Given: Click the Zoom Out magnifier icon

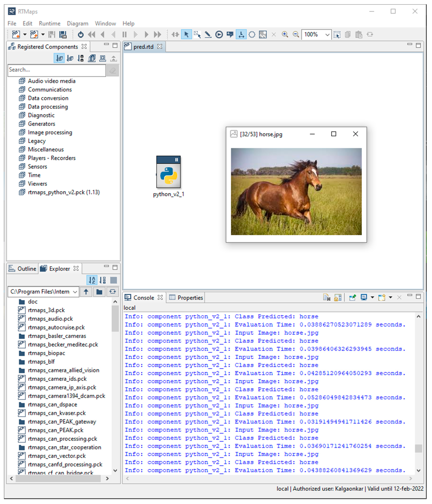Looking at the screenshot, I should coord(296,34).
